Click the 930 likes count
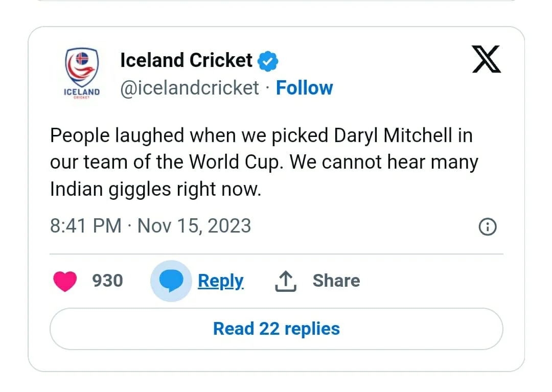The image size is (552, 392). (107, 281)
